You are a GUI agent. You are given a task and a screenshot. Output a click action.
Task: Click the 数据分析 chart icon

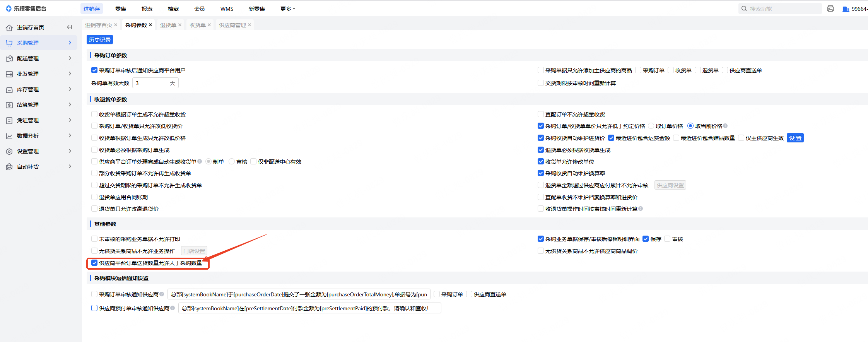point(9,136)
